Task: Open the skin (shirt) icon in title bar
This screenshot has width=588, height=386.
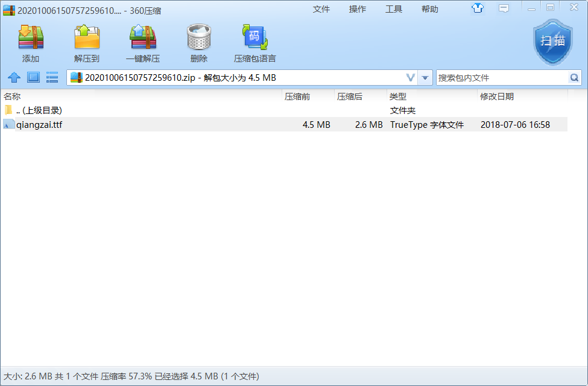Action: pos(478,8)
